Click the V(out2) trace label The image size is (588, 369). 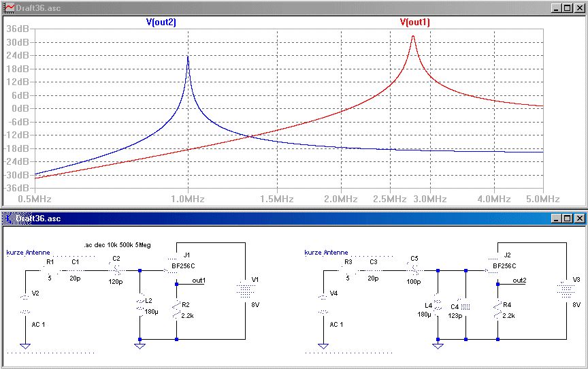(161, 22)
